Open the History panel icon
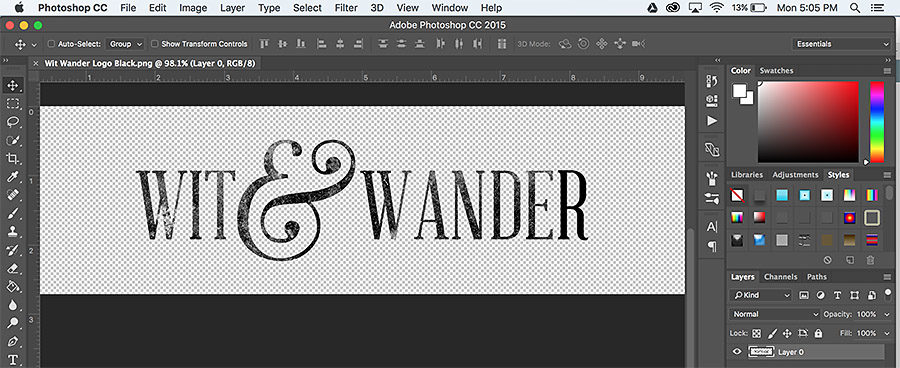Screen dimensions: 900x368 point(712,82)
